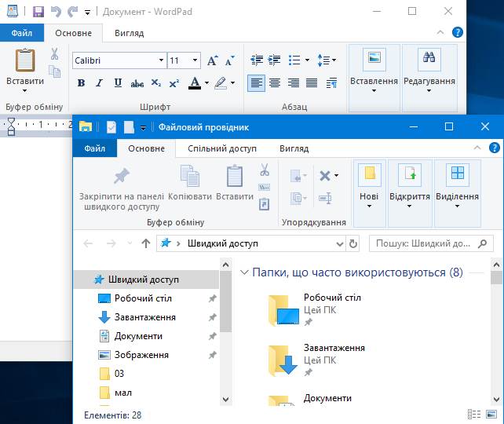Click Копіювати in Explorer ribbon
504x424 pixels.
click(x=190, y=183)
